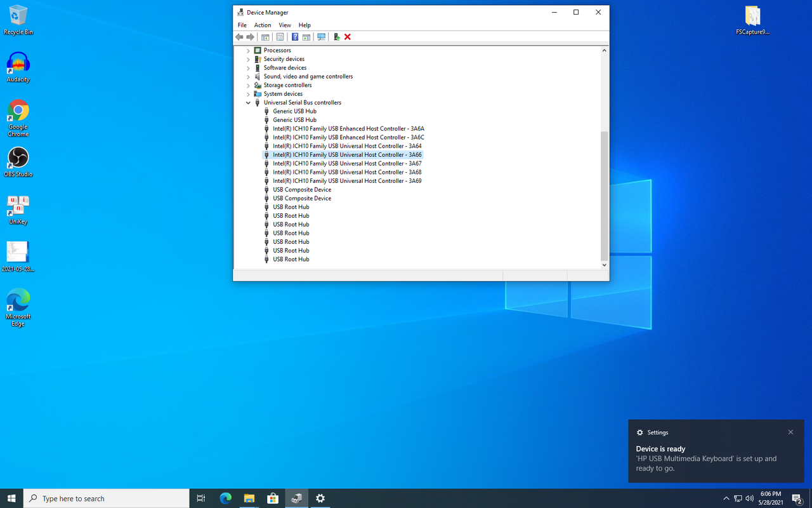Viewport: 812px width, 508px height.
Task: Select the Audacity desktop shortcut
Action: (18, 67)
